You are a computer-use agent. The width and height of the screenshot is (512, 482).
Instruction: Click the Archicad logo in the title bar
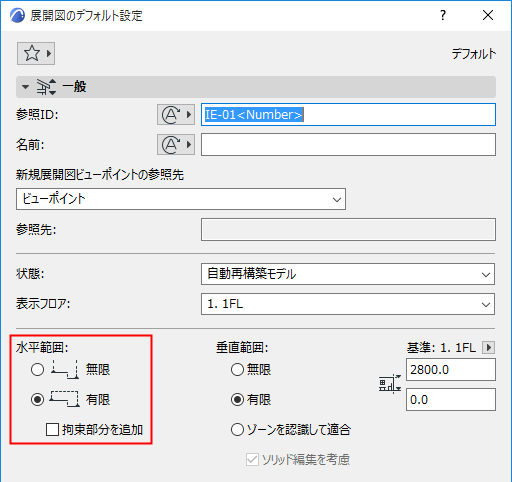click(17, 15)
